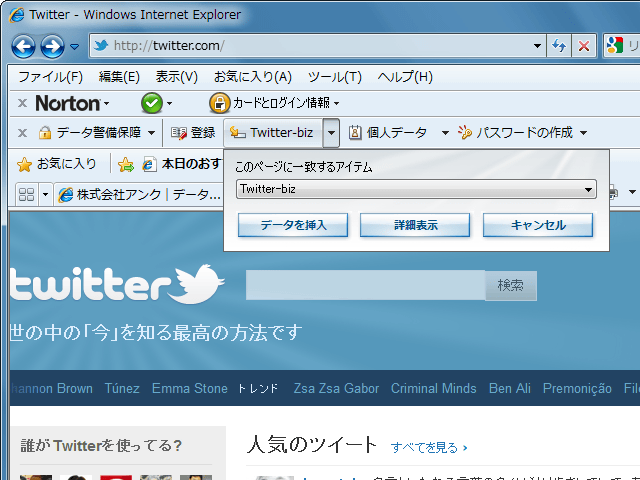Click the add-to-favorites-bar star icon
Viewport: 640px width, 480px height.
click(x=126, y=164)
